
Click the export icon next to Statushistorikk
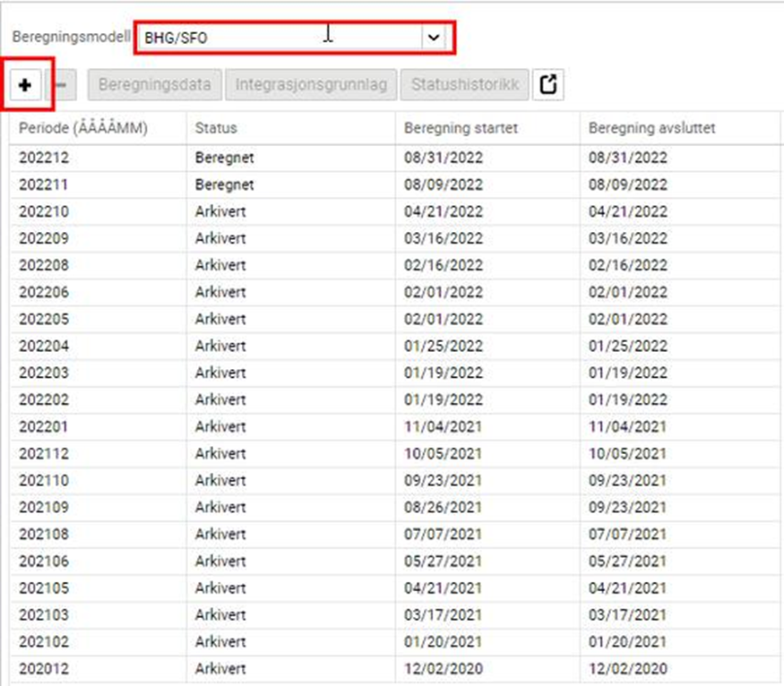(x=548, y=85)
